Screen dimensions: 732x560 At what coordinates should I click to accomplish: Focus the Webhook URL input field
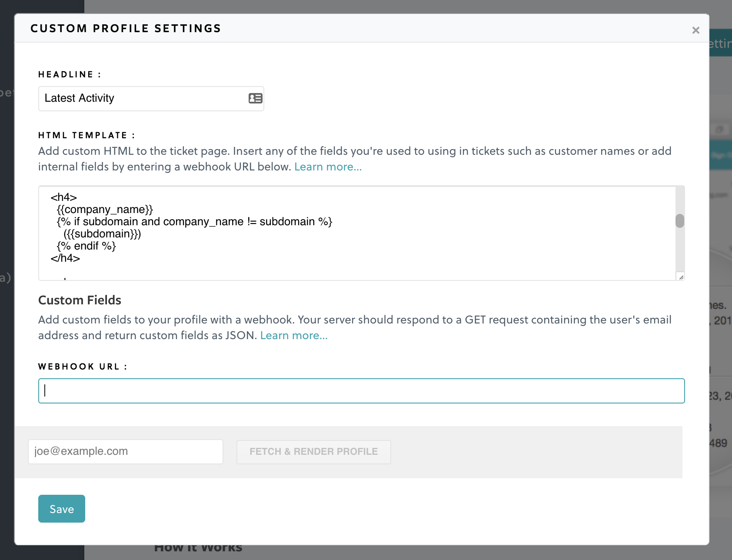[x=361, y=391]
